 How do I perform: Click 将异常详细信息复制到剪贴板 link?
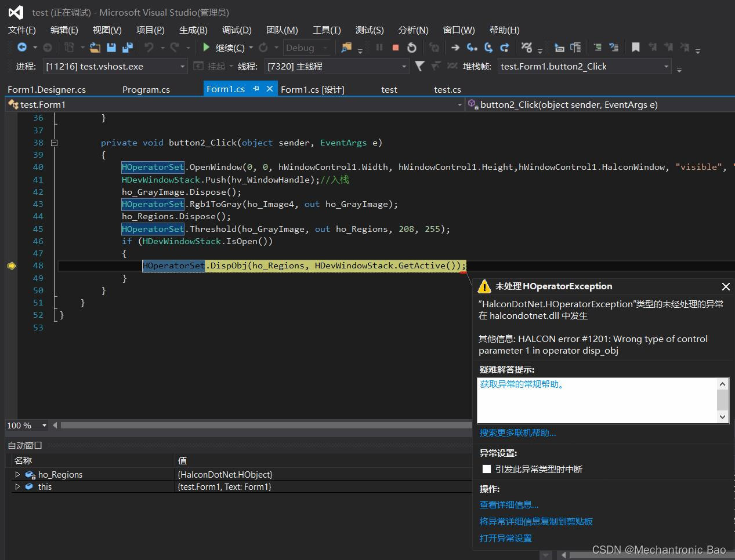pos(536,522)
